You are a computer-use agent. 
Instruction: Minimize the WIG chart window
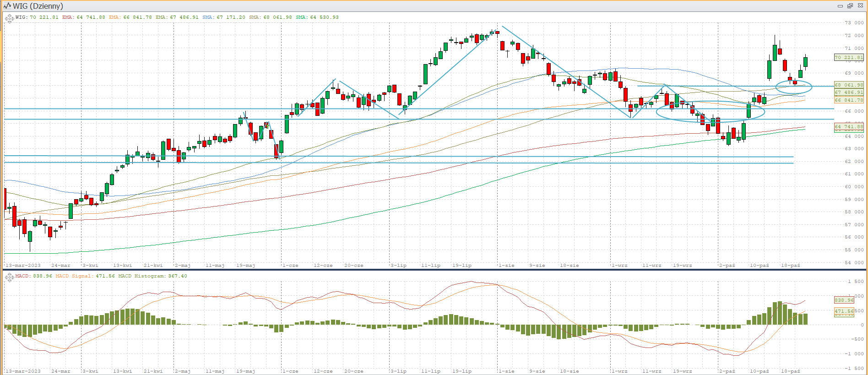tap(840, 6)
